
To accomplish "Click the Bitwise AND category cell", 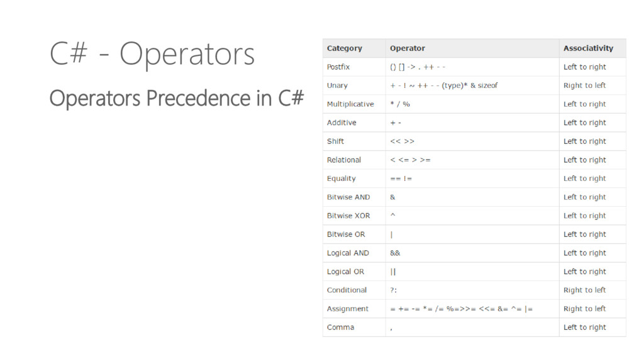I will [x=354, y=197].
